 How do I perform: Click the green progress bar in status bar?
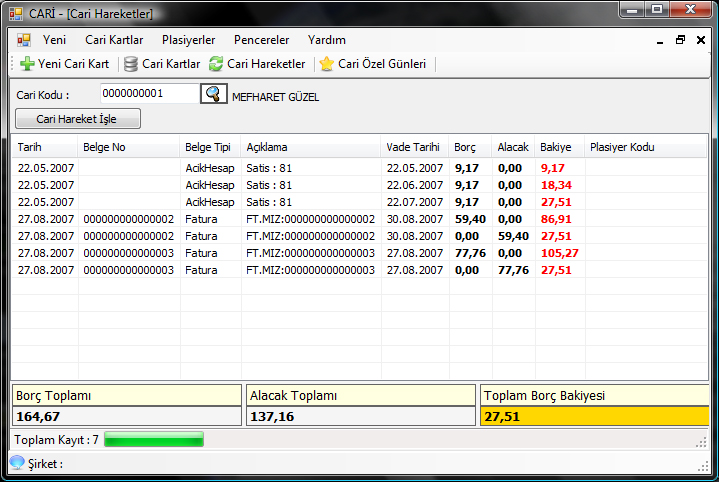tap(154, 439)
